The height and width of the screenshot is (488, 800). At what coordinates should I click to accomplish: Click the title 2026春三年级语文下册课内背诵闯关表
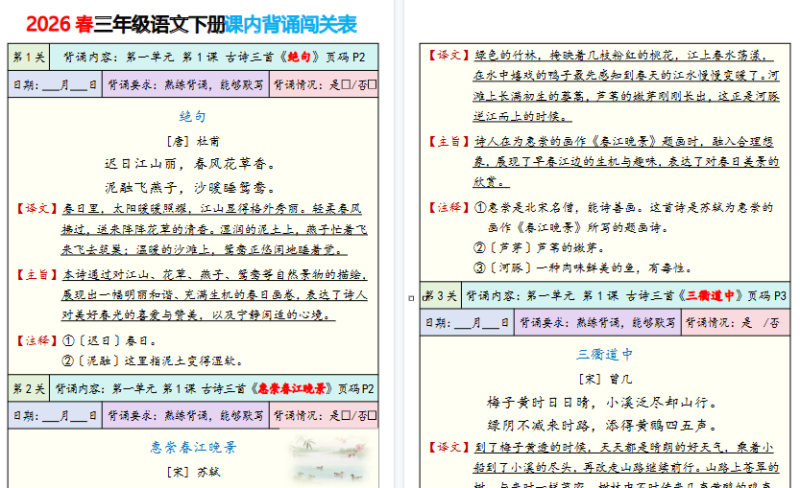click(191, 24)
